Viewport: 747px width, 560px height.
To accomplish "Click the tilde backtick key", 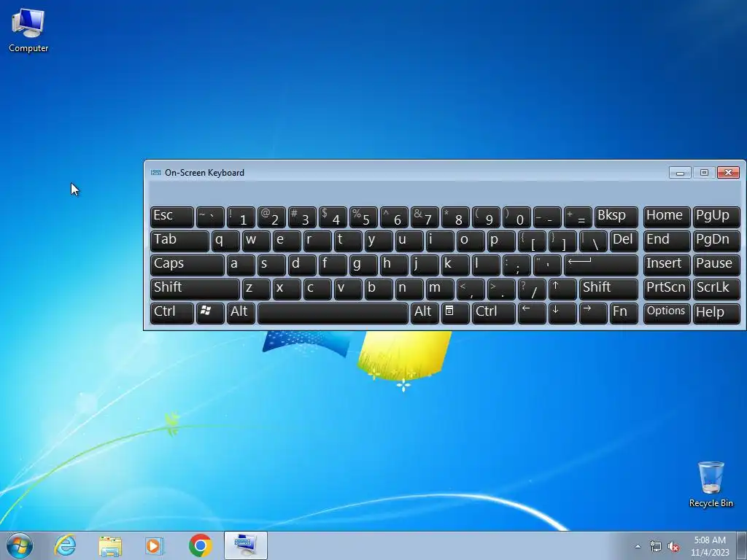I will pyautogui.click(x=210, y=217).
